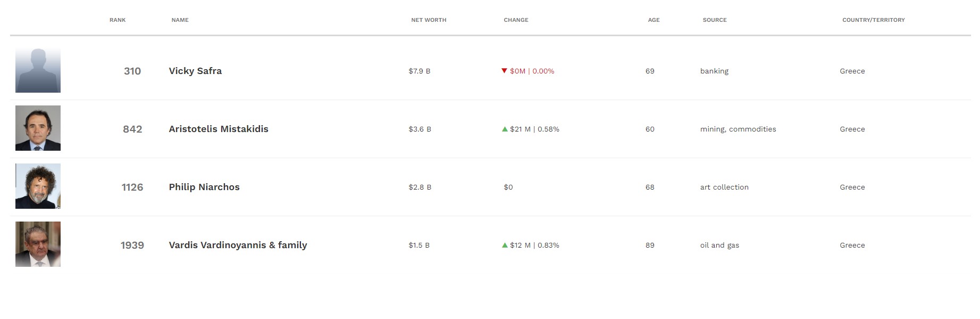Click rank number 842 in the list

(x=132, y=129)
